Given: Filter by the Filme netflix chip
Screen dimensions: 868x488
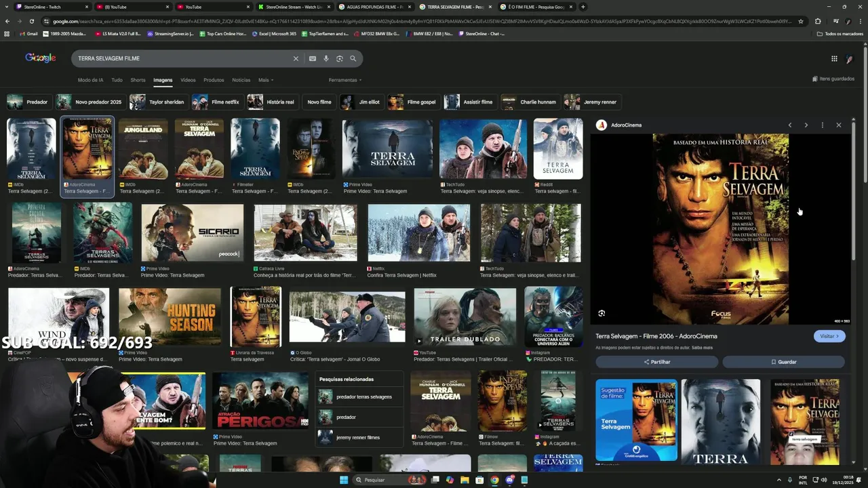Looking at the screenshot, I should click(217, 102).
